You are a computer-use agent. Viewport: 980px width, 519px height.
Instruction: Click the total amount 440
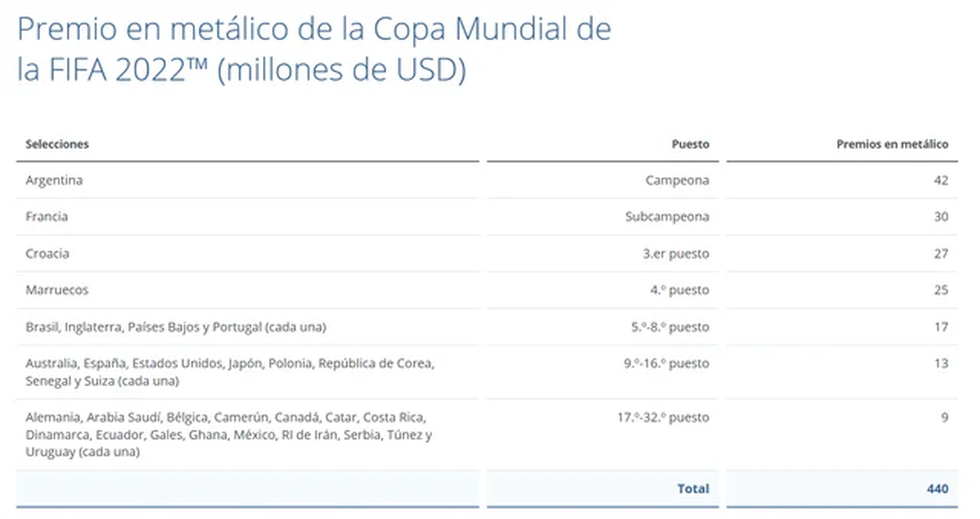(x=938, y=489)
